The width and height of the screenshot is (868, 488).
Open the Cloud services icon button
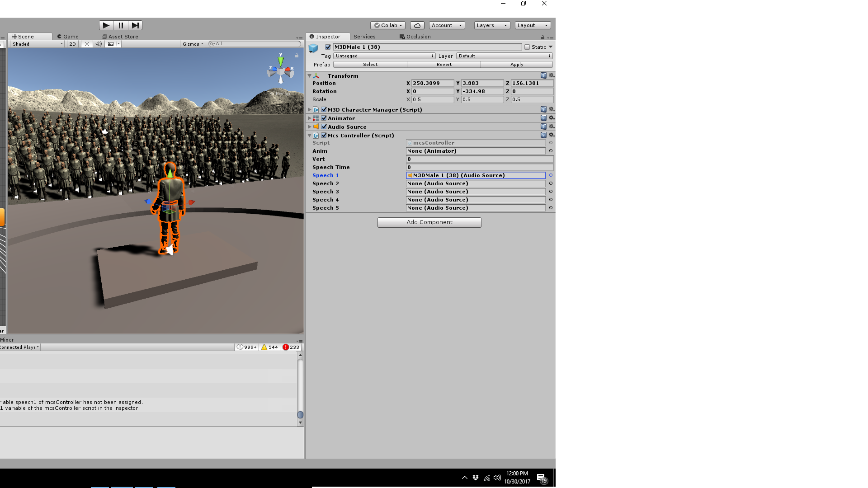(417, 25)
